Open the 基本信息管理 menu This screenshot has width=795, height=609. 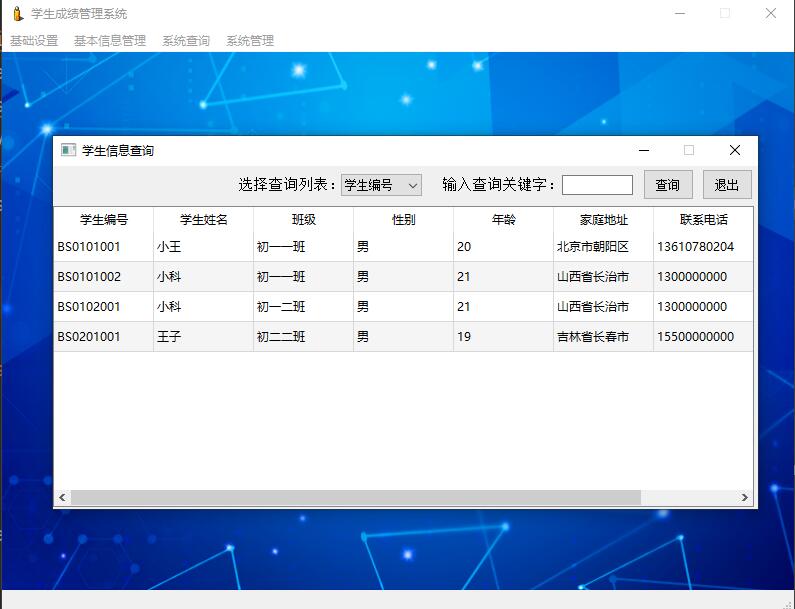(109, 41)
